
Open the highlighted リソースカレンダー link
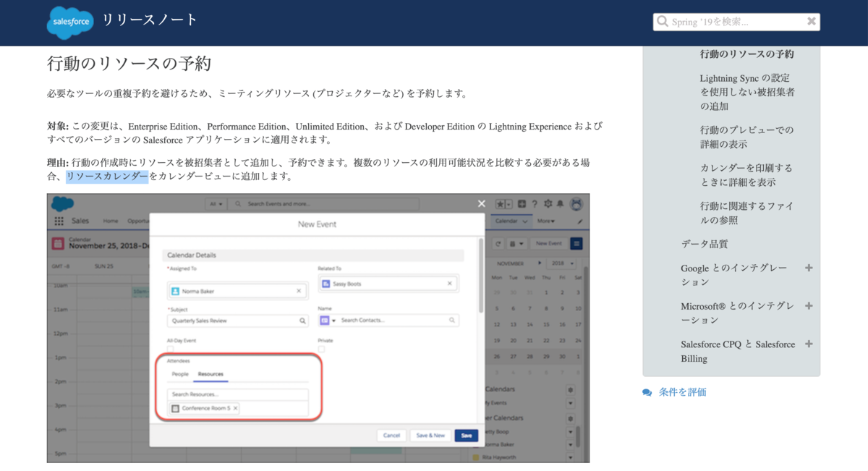pyautogui.click(x=107, y=176)
